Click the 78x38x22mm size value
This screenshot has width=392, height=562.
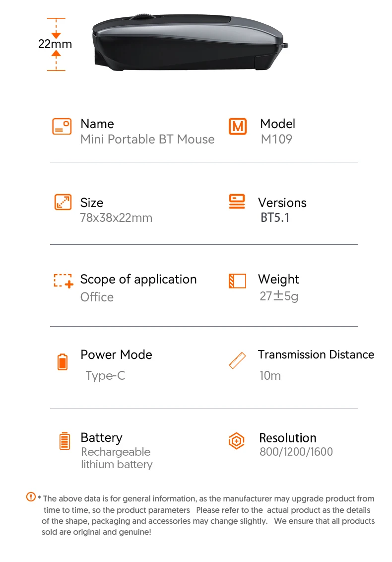click(116, 217)
